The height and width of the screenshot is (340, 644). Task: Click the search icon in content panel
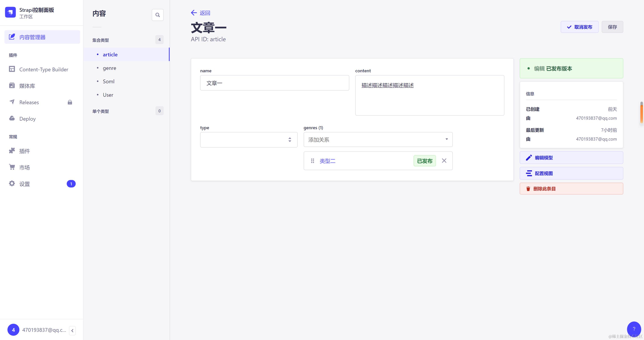coord(158,15)
